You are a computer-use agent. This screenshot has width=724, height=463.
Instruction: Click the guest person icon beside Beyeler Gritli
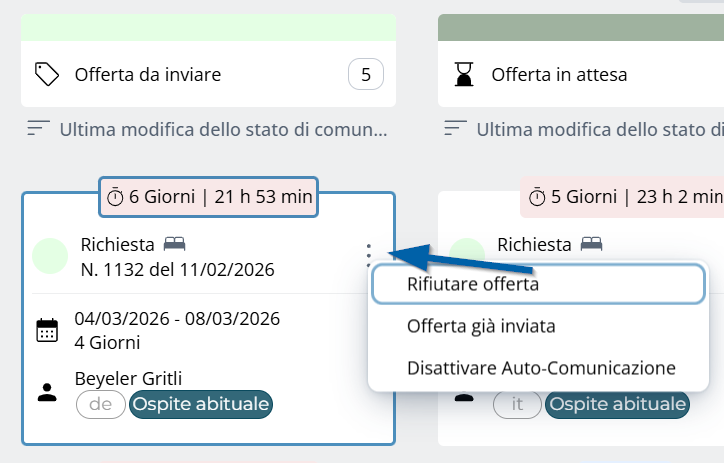(x=47, y=392)
